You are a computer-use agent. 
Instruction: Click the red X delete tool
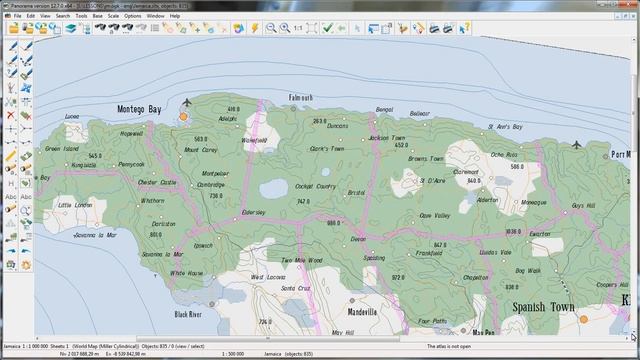[x=11, y=115]
